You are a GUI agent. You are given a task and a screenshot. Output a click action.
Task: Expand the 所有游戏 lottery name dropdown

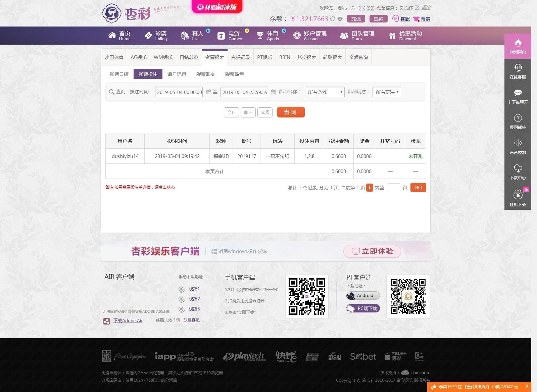325,92
